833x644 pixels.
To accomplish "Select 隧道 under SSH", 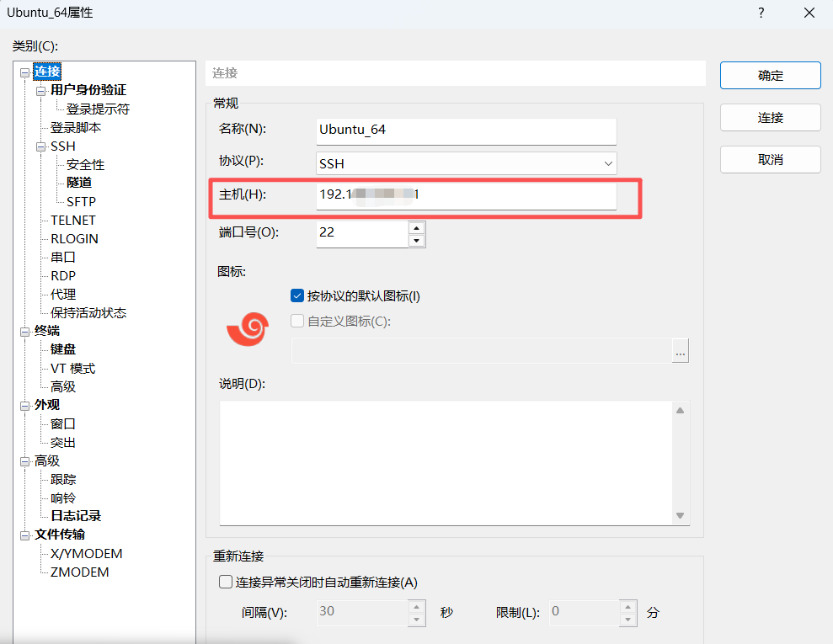I will point(79,183).
